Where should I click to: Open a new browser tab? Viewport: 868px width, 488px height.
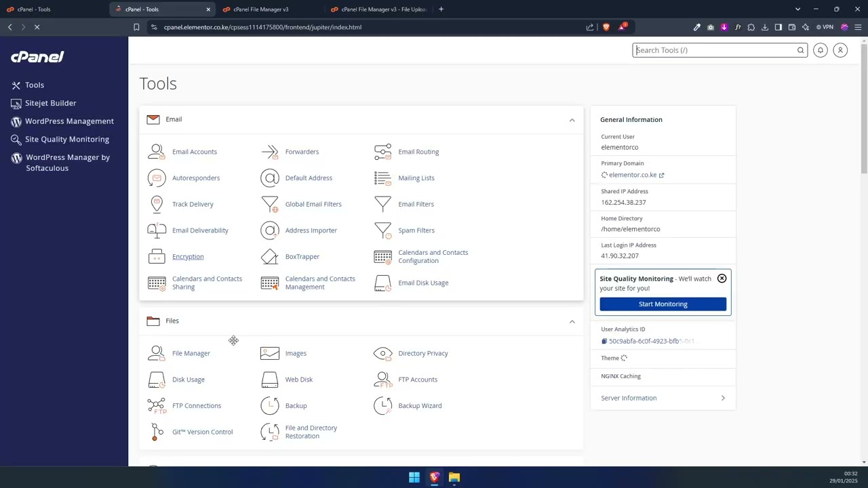(441, 9)
